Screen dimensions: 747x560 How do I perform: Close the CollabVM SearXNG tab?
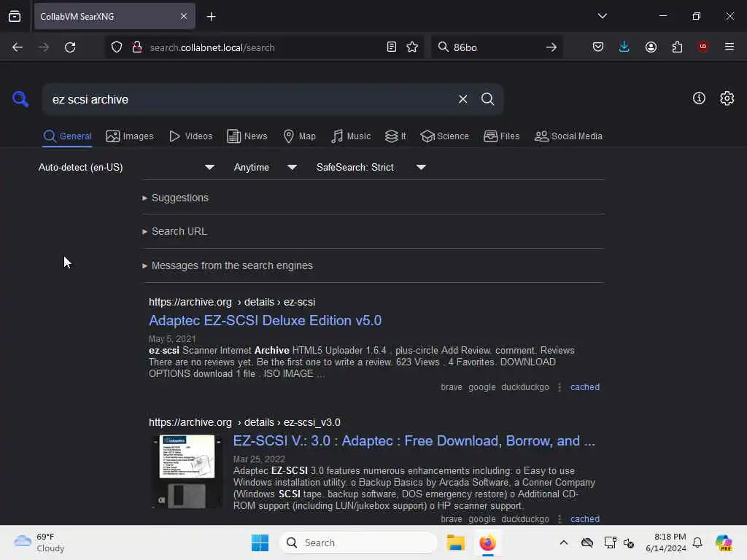[184, 17]
